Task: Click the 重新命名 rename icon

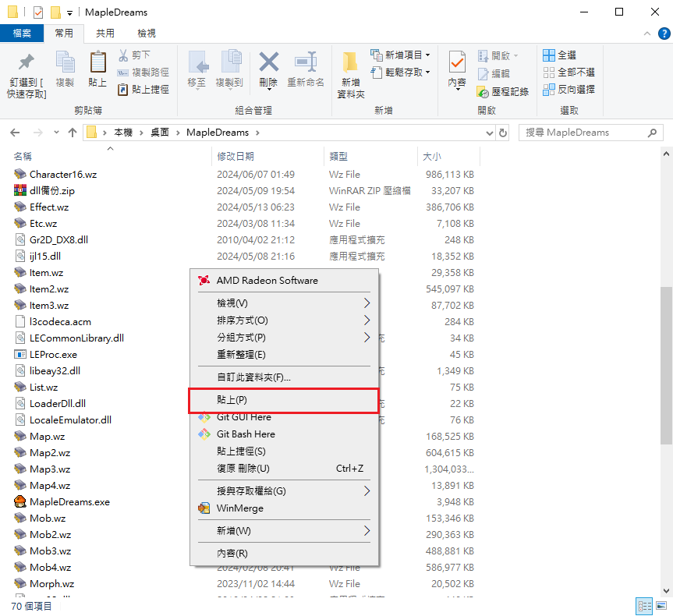Action: [305, 62]
